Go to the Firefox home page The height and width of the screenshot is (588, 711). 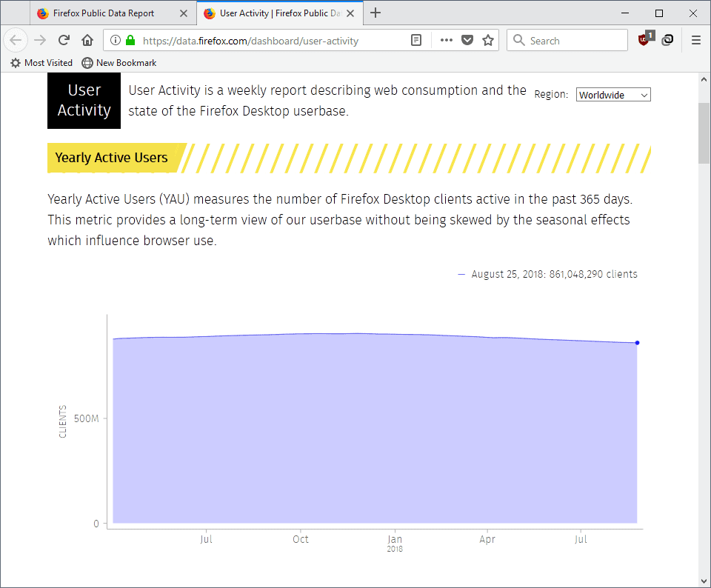click(x=87, y=41)
